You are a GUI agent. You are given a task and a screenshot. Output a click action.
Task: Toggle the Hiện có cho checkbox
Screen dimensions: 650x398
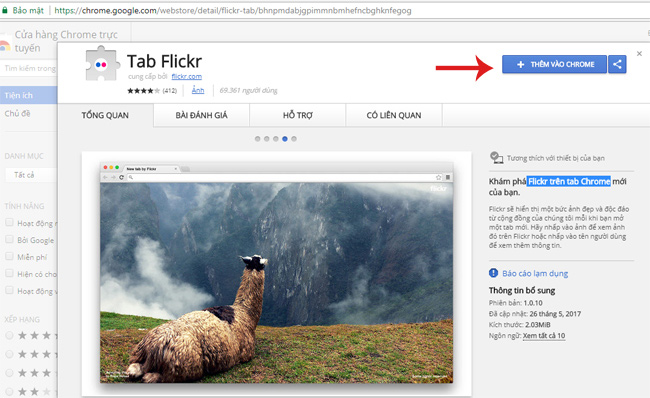pos(9,273)
